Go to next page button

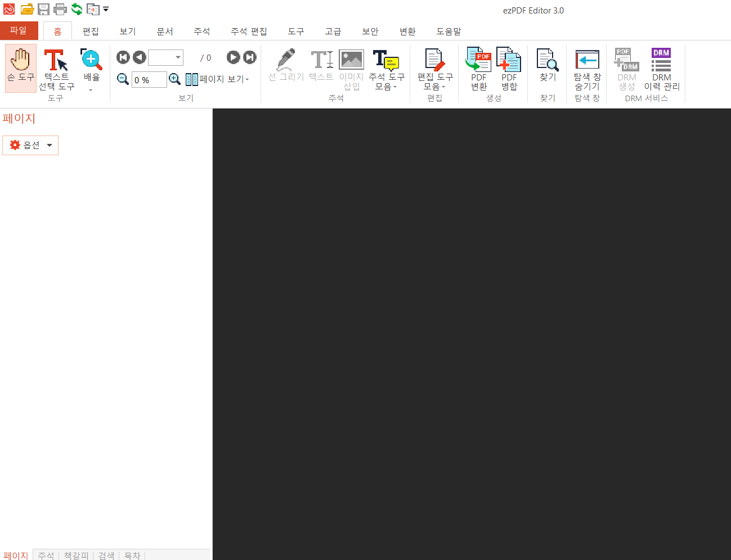233,57
